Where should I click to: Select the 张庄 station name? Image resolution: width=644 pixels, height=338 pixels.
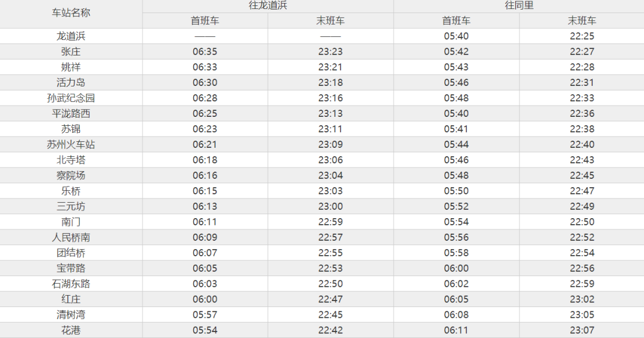71,52
